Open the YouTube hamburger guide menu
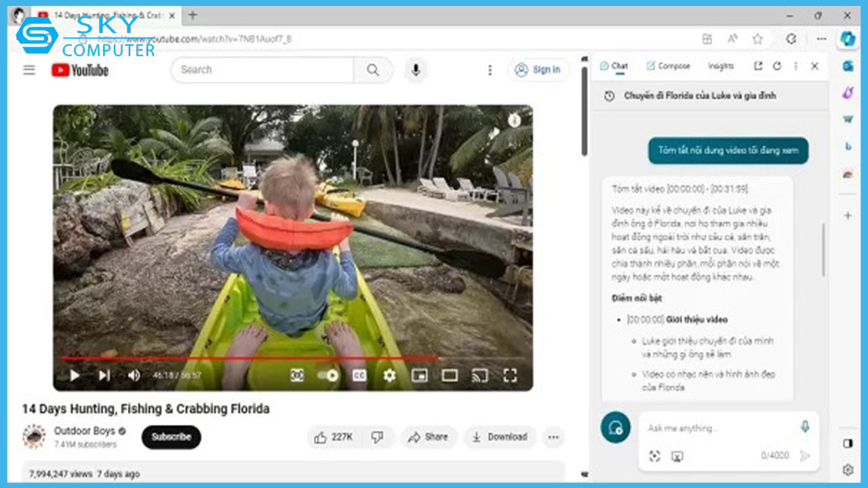 pyautogui.click(x=29, y=70)
